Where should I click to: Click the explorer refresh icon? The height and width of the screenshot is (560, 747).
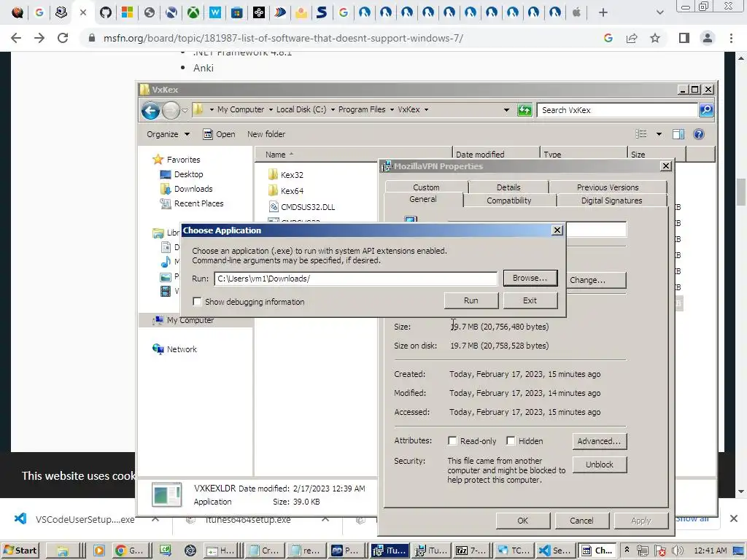(525, 110)
